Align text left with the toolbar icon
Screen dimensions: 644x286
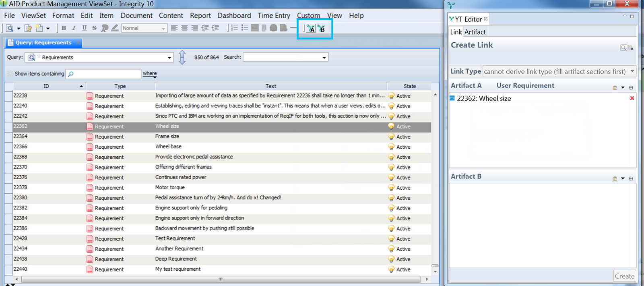[174, 28]
